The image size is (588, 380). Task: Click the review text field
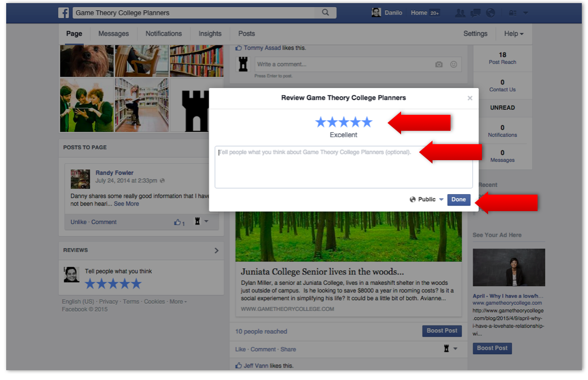click(x=343, y=167)
